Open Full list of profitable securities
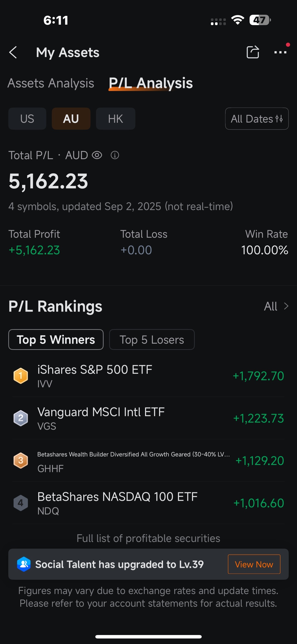 (148, 538)
